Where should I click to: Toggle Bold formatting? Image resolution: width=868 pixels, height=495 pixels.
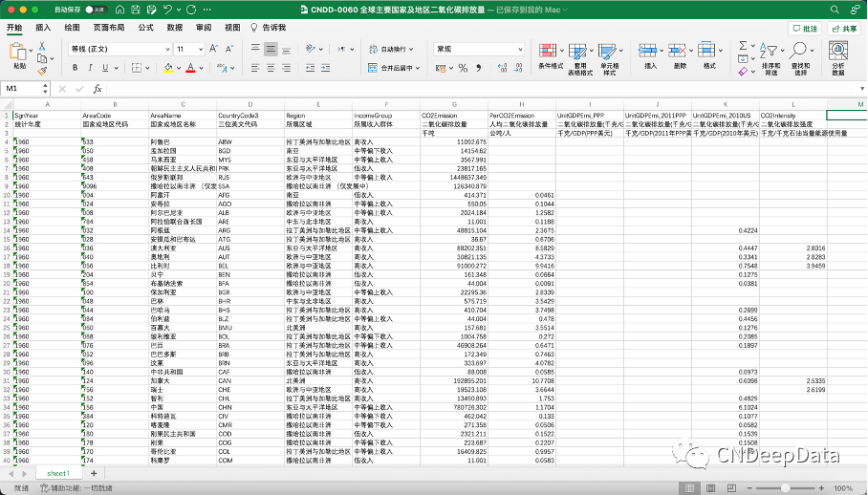pos(75,68)
